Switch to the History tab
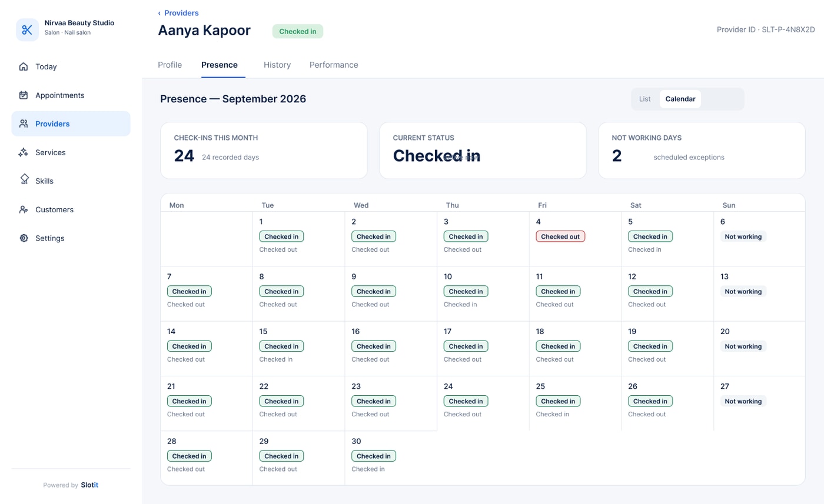The image size is (824, 504). [277, 65]
